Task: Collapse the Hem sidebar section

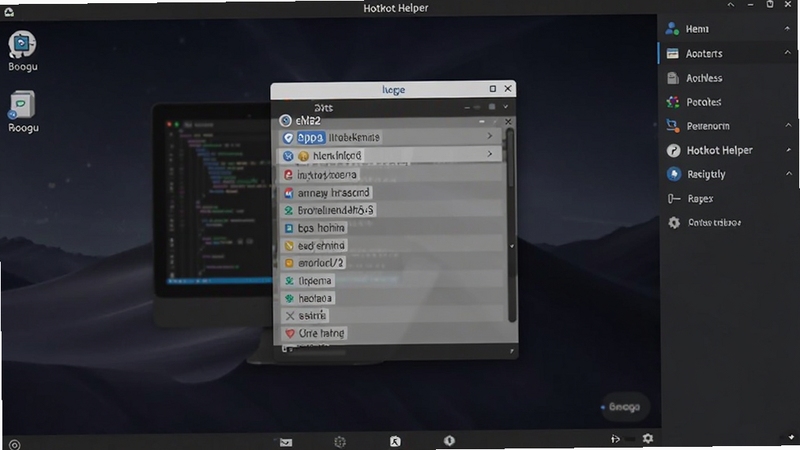Action: pyautogui.click(x=787, y=29)
